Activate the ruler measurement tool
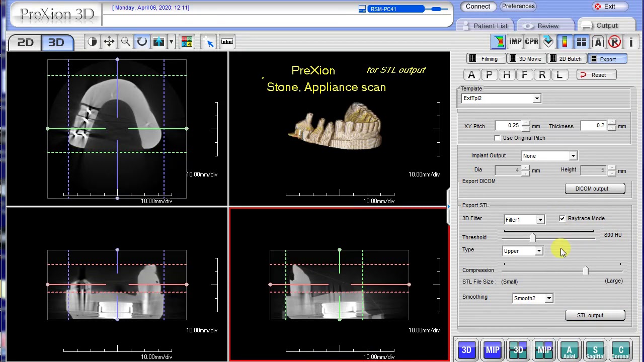This screenshot has width=644, height=362. [x=227, y=42]
